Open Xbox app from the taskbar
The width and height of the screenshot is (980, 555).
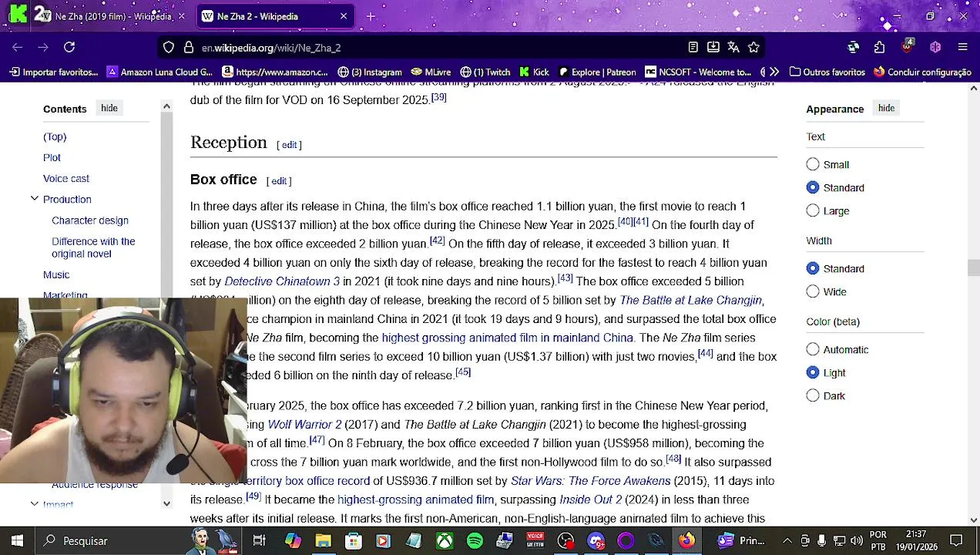(x=445, y=540)
